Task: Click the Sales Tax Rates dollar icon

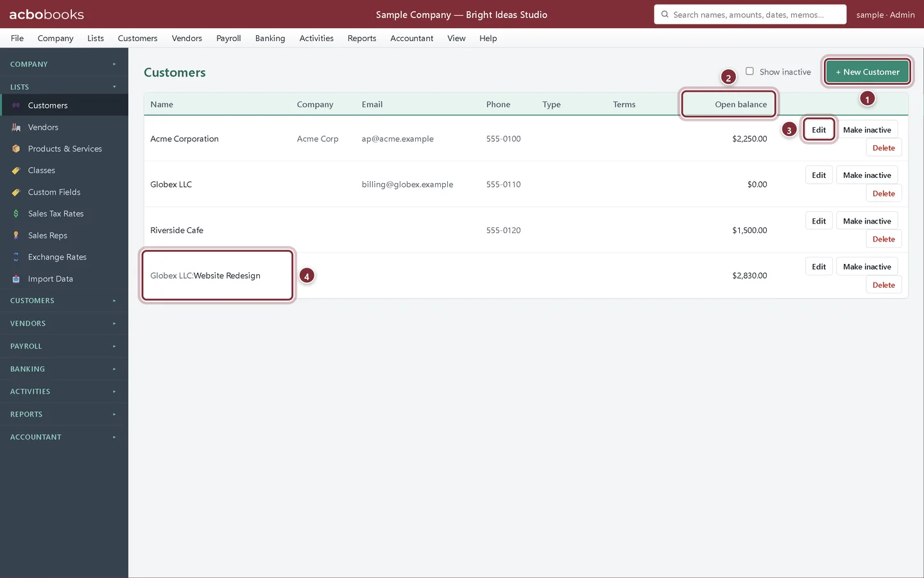Action: (x=16, y=214)
